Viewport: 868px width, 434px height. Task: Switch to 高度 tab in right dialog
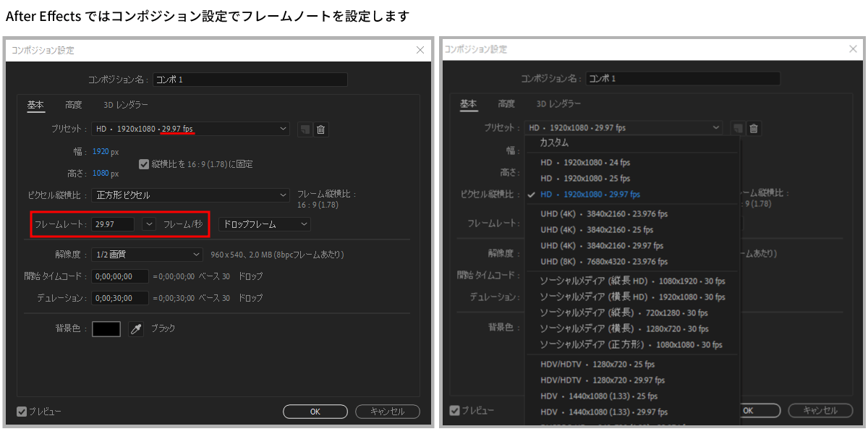pyautogui.click(x=506, y=104)
